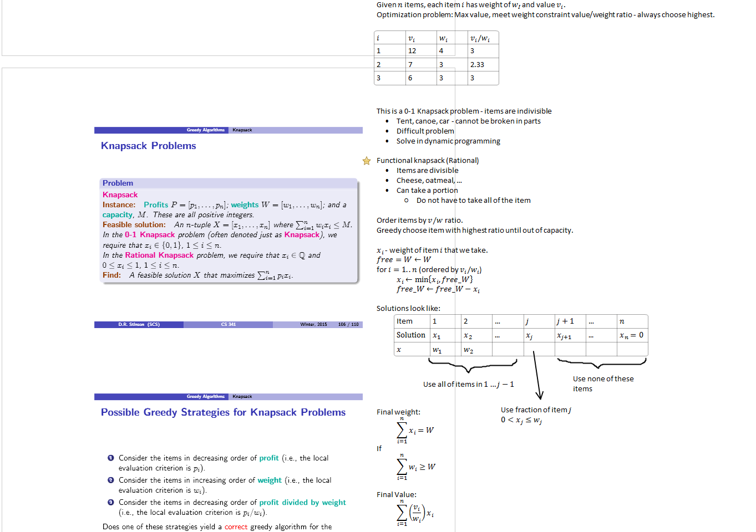756x532 pixels.
Task: Click the heading 'Functional knapsack (Rational)'
Action: pos(428,161)
